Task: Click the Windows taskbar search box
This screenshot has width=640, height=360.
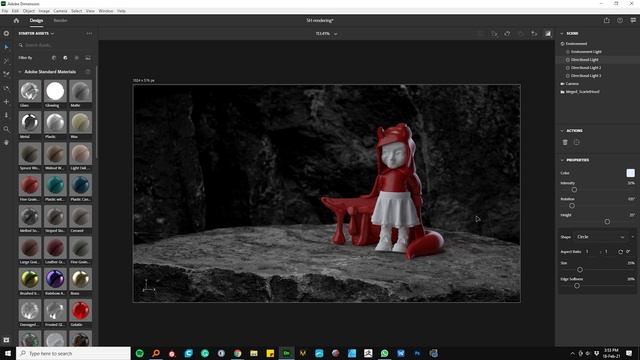Action: pos(73,353)
